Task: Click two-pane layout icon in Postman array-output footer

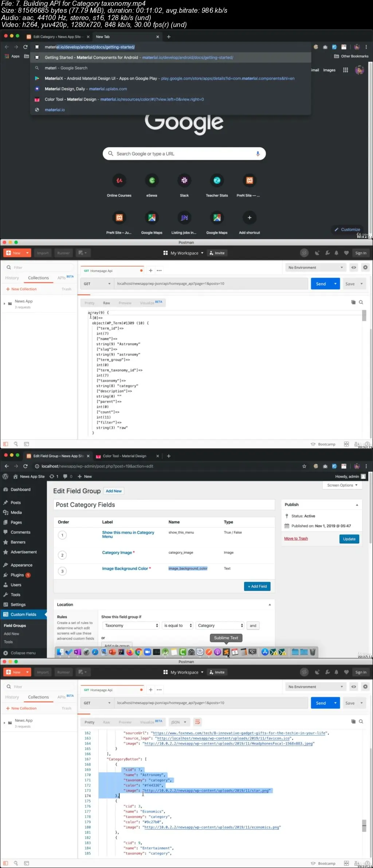Action: pos(346,444)
